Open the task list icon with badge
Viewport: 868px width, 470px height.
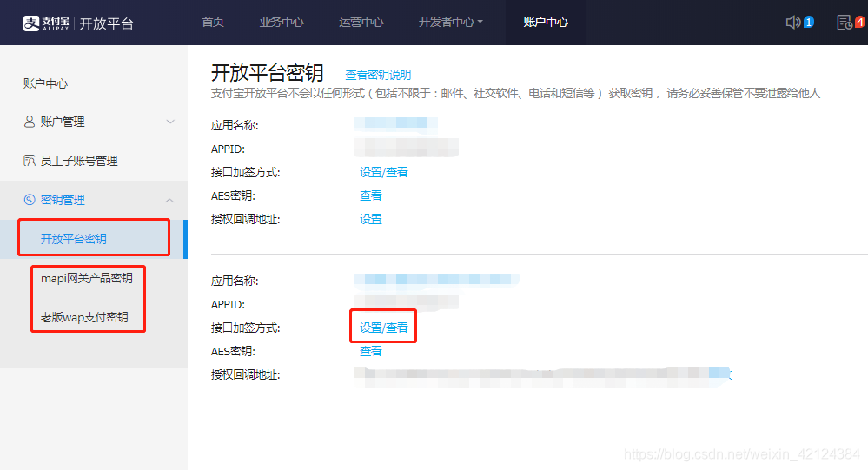845,22
